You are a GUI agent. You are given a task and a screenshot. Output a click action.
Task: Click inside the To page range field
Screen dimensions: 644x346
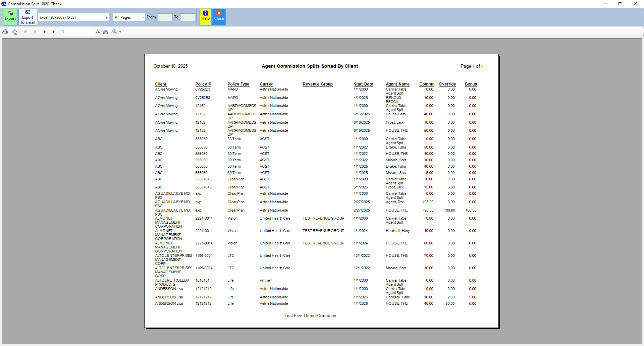pyautogui.click(x=187, y=17)
